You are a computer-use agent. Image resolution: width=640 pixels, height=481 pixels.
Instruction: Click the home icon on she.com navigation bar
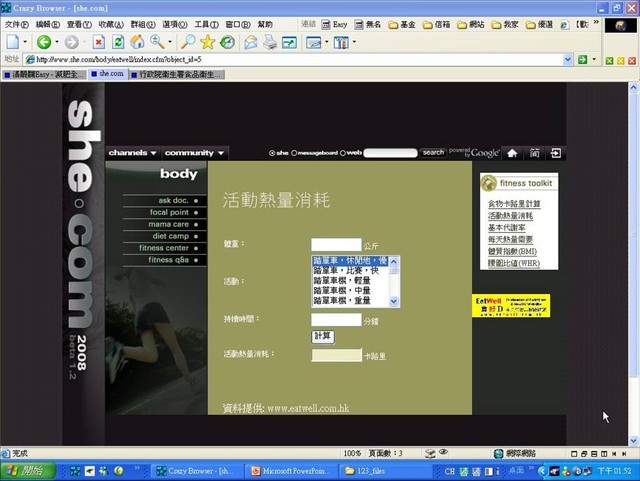512,153
